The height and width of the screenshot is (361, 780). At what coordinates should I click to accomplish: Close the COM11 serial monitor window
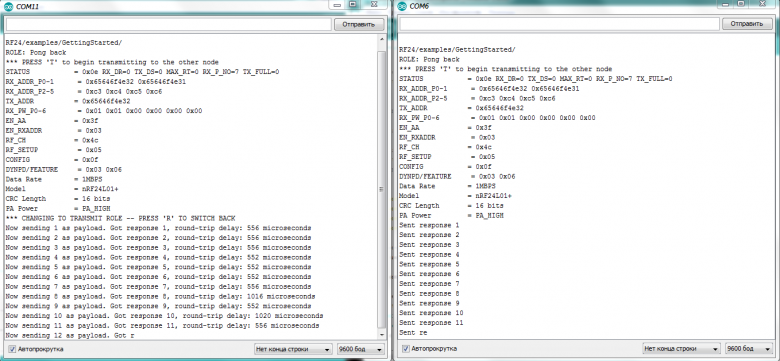pyautogui.click(x=374, y=4)
